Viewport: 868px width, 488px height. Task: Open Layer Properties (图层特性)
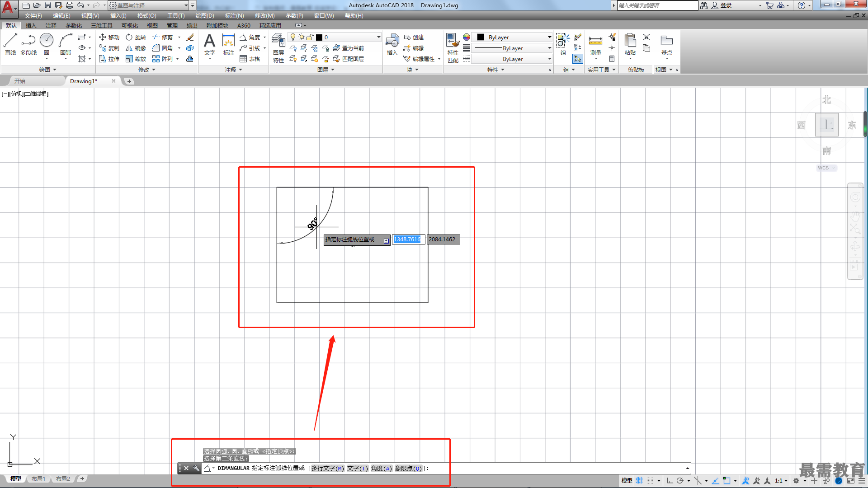(278, 48)
